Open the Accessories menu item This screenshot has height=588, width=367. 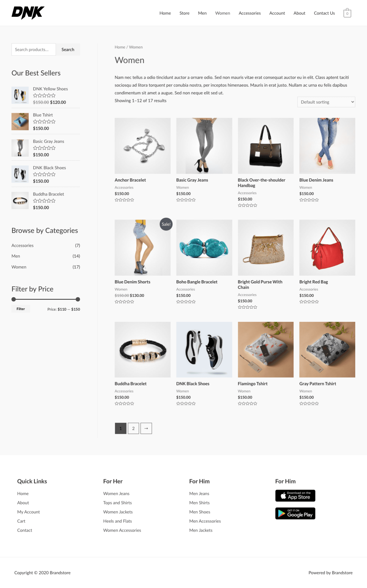[x=249, y=13]
